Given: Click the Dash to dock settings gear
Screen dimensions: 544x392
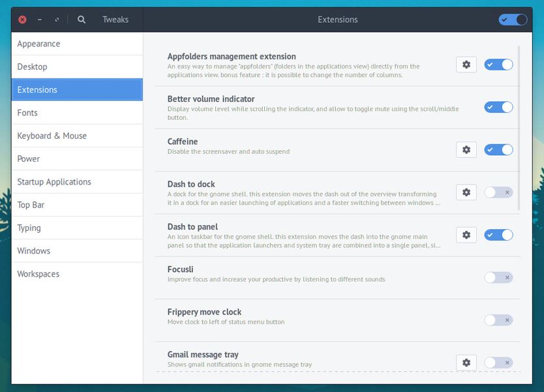Looking at the screenshot, I should (466, 192).
